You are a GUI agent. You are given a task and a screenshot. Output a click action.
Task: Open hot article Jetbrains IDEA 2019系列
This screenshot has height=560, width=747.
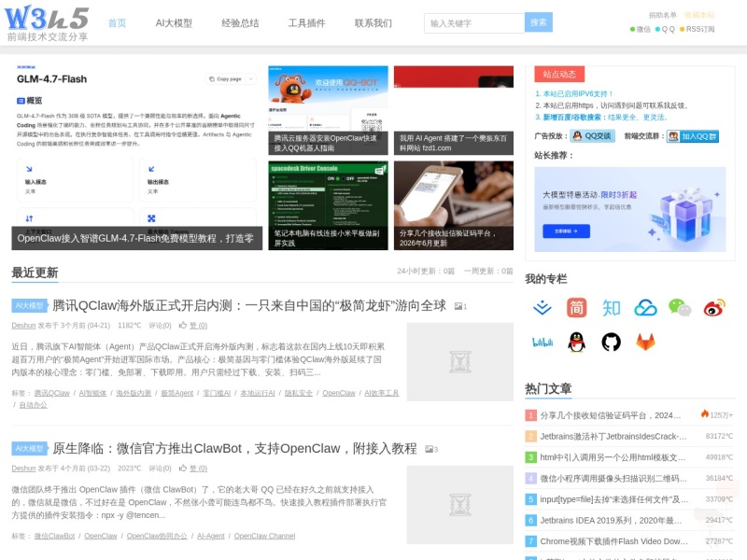[611, 520]
